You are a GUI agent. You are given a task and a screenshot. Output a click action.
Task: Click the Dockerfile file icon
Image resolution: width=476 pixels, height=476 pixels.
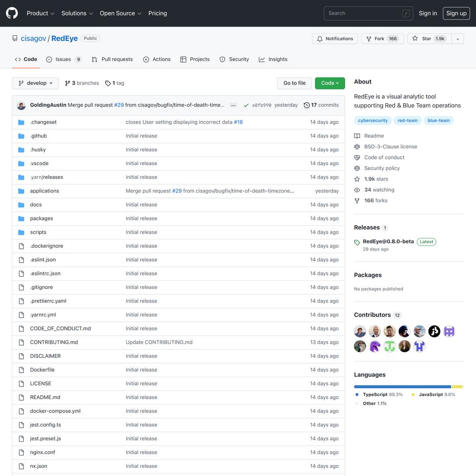click(x=21, y=370)
